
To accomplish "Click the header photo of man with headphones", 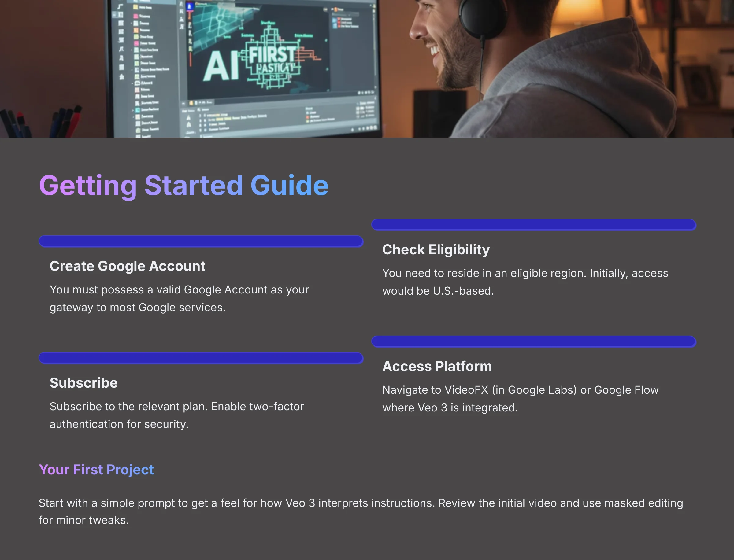I will coord(367,69).
